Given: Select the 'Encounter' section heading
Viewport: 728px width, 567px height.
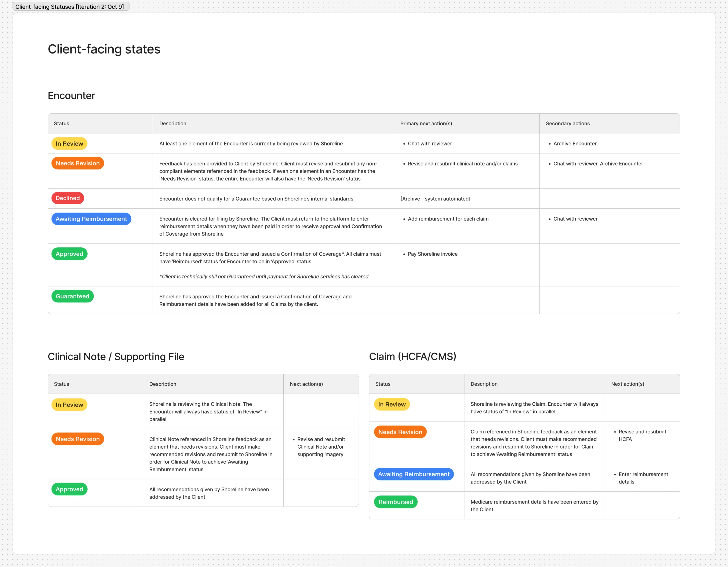Looking at the screenshot, I should click(71, 96).
